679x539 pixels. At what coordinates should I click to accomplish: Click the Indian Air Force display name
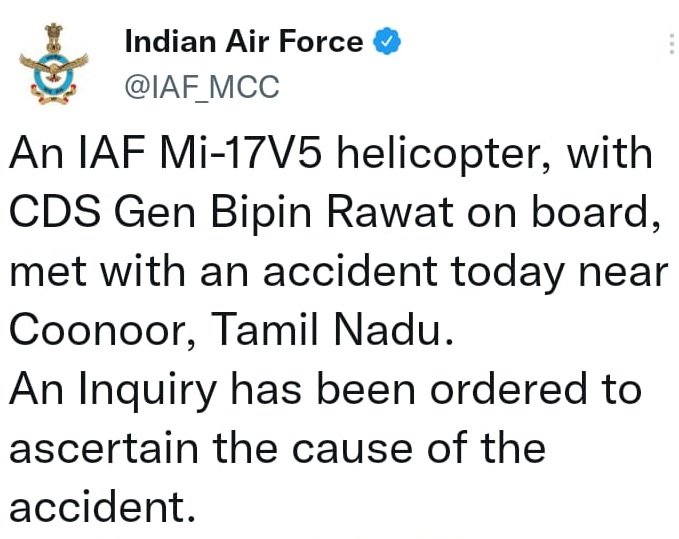tap(243, 42)
